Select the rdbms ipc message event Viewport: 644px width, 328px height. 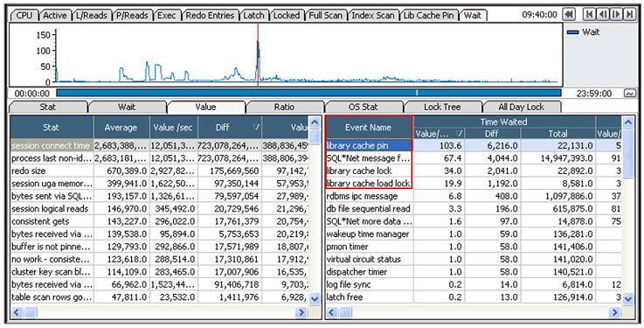474,196
